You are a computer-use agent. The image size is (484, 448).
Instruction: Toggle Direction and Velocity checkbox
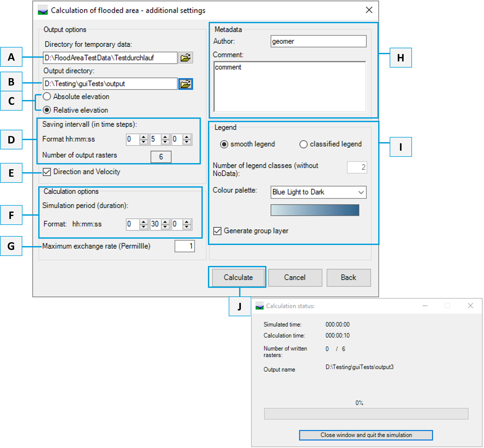click(47, 172)
